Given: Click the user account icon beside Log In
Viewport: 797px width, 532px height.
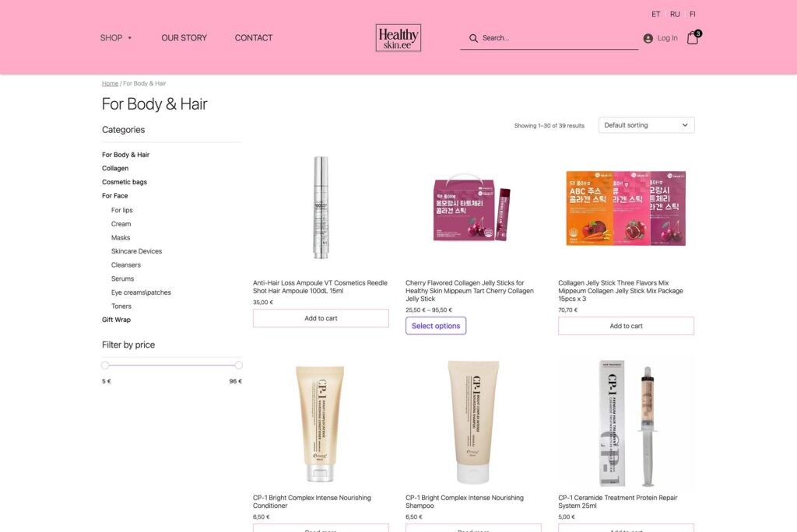Looking at the screenshot, I should (x=648, y=38).
